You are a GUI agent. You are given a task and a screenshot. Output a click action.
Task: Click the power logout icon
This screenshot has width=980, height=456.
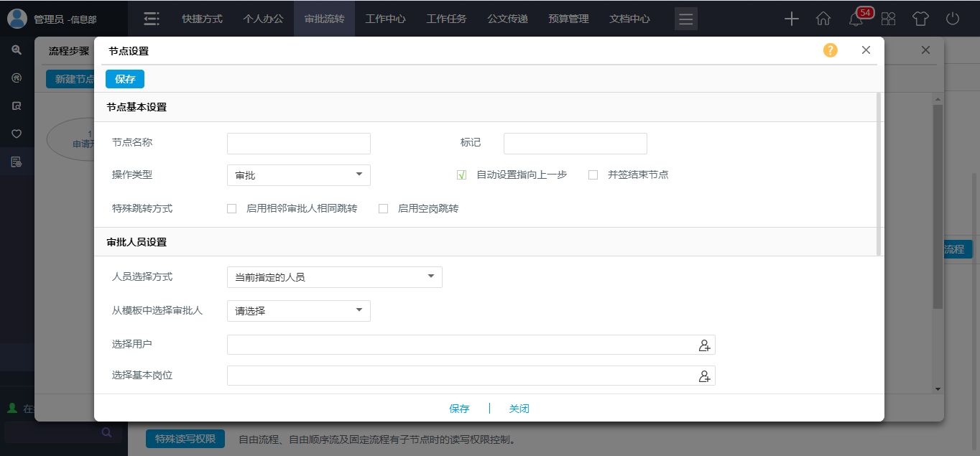953,19
